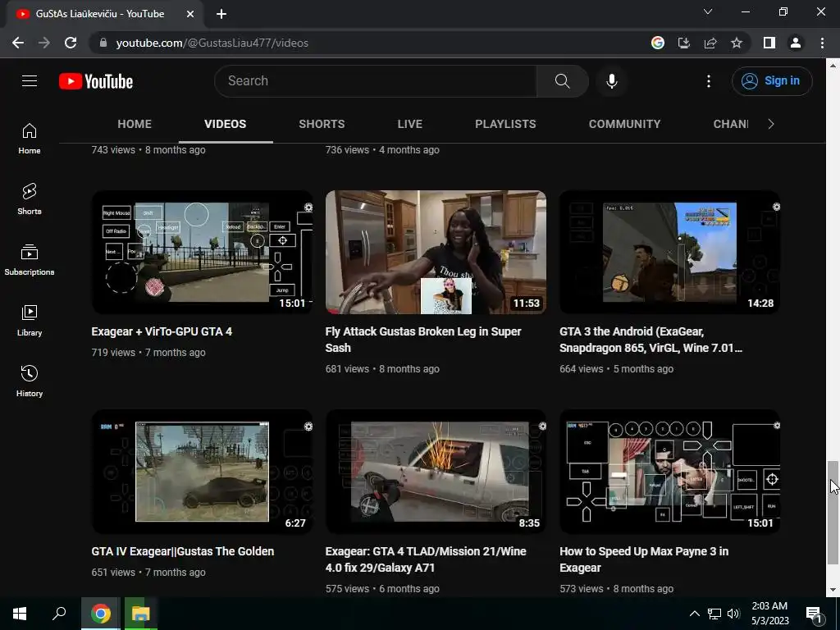This screenshot has width=840, height=630.
Task: Click the GTA 3 the Android thumbnail
Action: click(669, 253)
